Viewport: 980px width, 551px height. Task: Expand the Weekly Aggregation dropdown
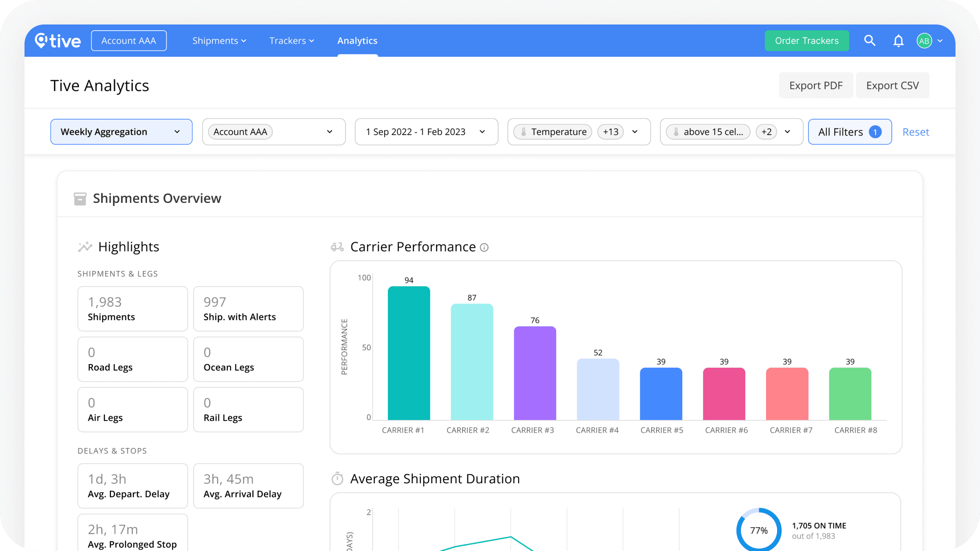(x=121, y=132)
